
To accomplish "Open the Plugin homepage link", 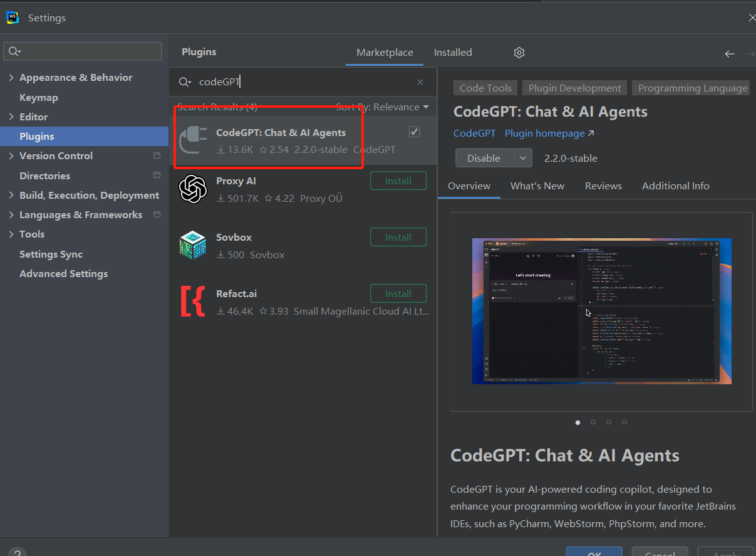I will coord(549,134).
